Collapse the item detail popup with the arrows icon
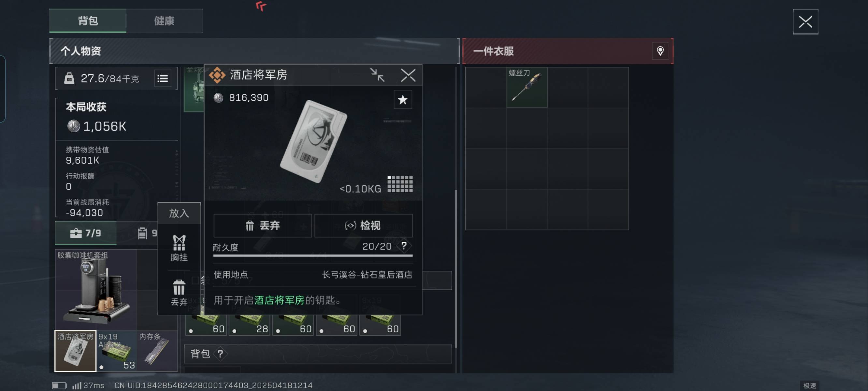This screenshot has height=391, width=868. (x=377, y=75)
